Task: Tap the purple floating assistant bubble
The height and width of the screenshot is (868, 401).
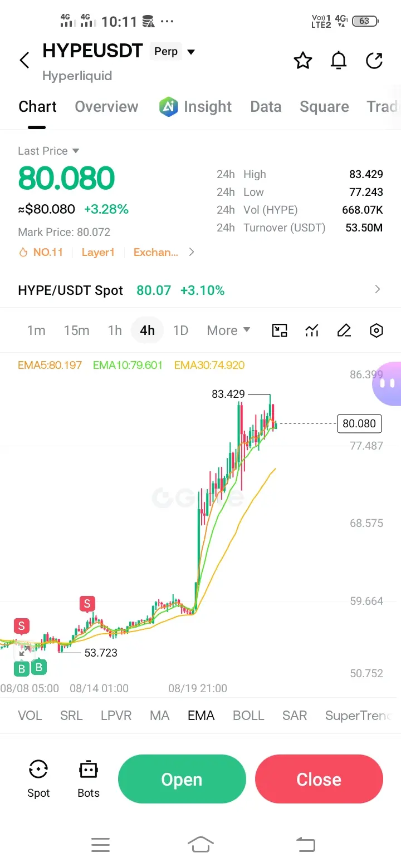Action: click(388, 383)
